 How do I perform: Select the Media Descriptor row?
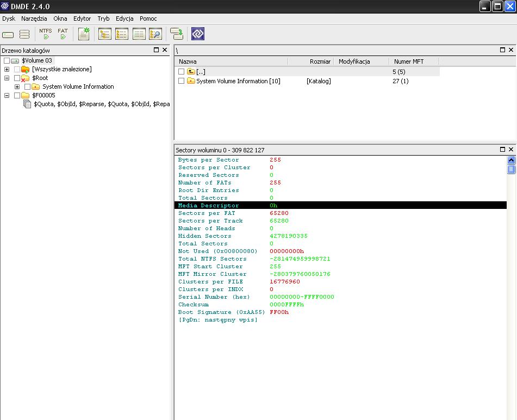click(340, 205)
